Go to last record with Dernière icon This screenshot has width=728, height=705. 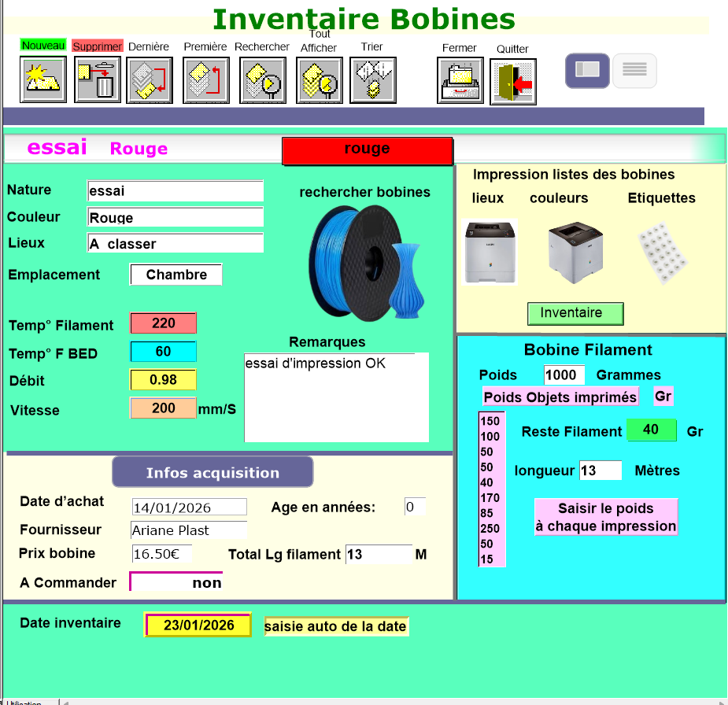(x=150, y=79)
